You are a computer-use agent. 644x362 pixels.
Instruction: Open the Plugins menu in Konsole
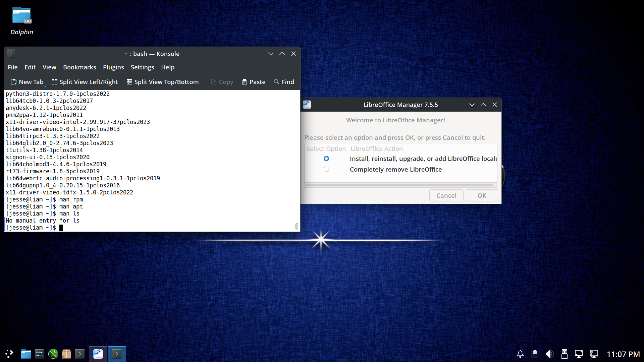pyautogui.click(x=113, y=67)
